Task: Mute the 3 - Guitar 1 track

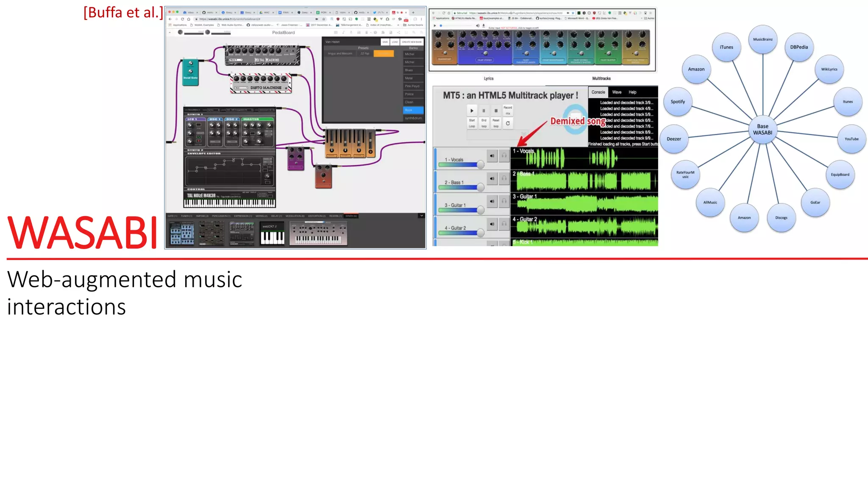Action: coord(492,201)
